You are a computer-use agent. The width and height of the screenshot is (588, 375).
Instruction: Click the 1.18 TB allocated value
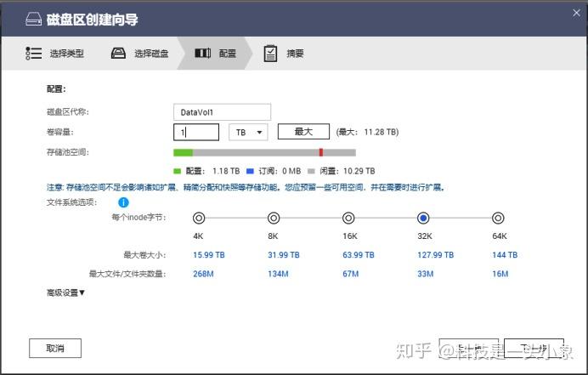pos(226,171)
